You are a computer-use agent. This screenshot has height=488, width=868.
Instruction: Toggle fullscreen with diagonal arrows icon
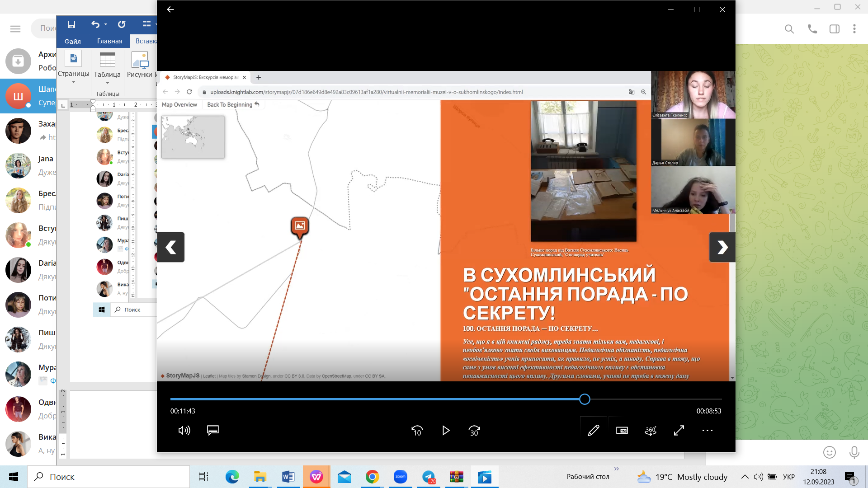tap(679, 431)
